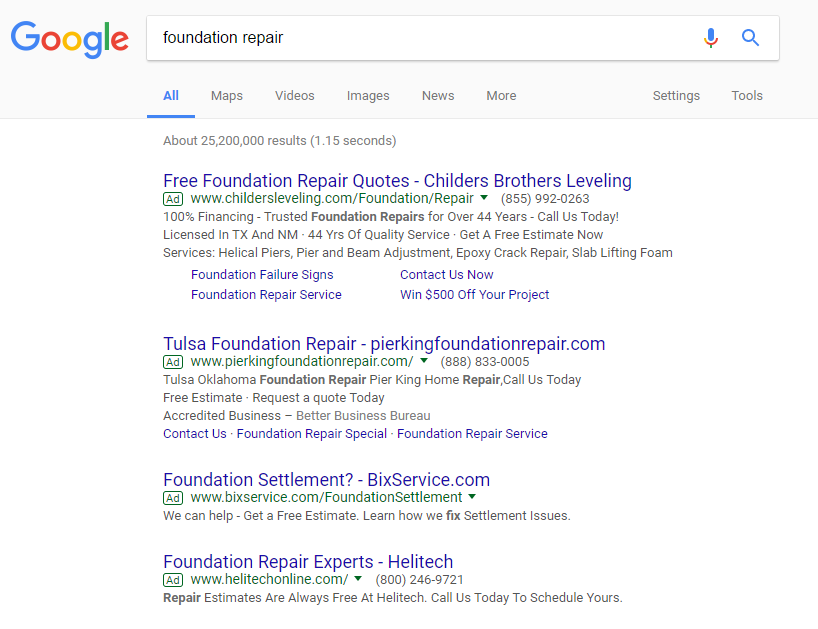Image resolution: width=818 pixels, height=629 pixels.
Task: Click the blue search magnifier icon
Action: (750, 37)
